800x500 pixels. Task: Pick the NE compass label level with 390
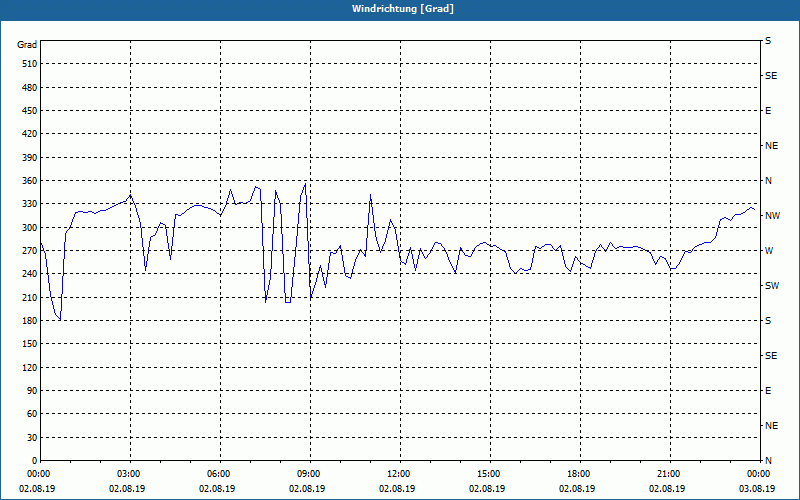click(x=771, y=146)
